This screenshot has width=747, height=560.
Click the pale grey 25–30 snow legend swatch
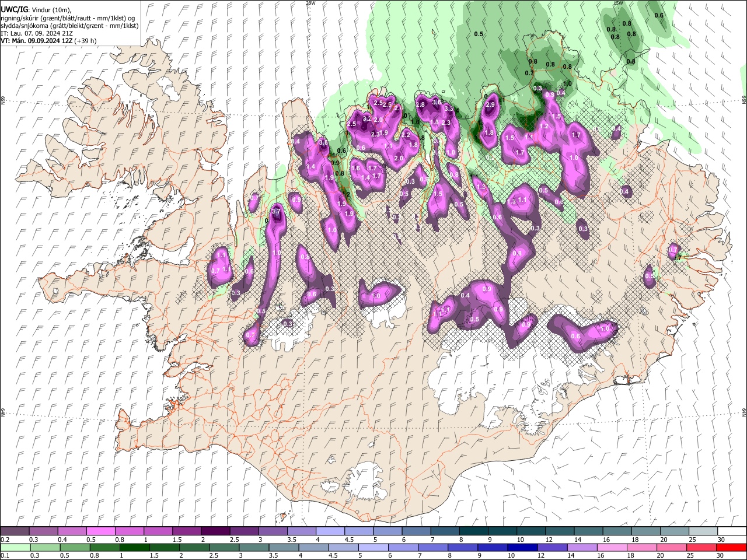point(703,531)
